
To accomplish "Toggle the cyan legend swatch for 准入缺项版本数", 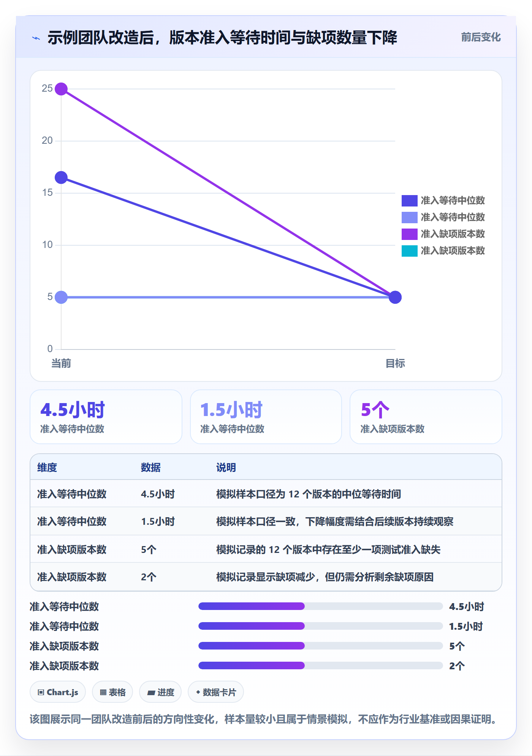I will point(409,251).
